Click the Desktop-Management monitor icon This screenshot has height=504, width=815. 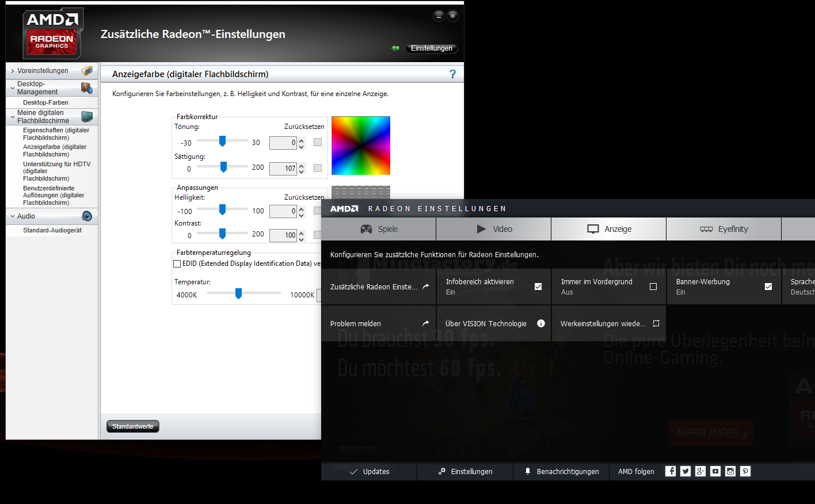(x=87, y=88)
